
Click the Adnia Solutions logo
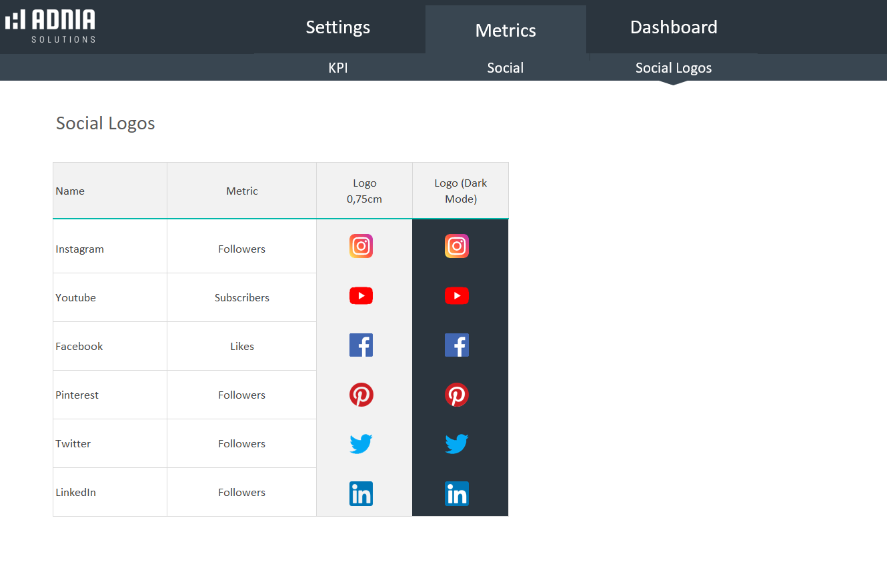[x=51, y=27]
